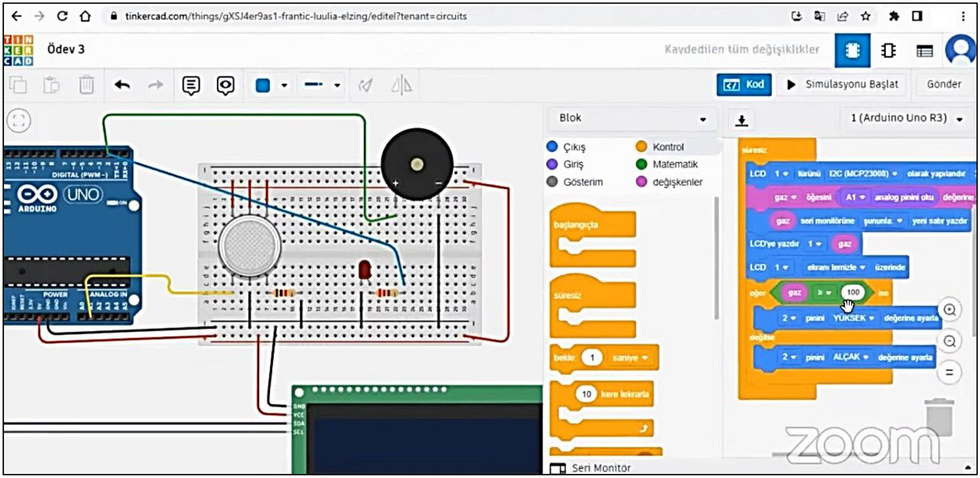Open browser extensions puzzle icon
Viewport: 980px width, 478px height.
[894, 16]
